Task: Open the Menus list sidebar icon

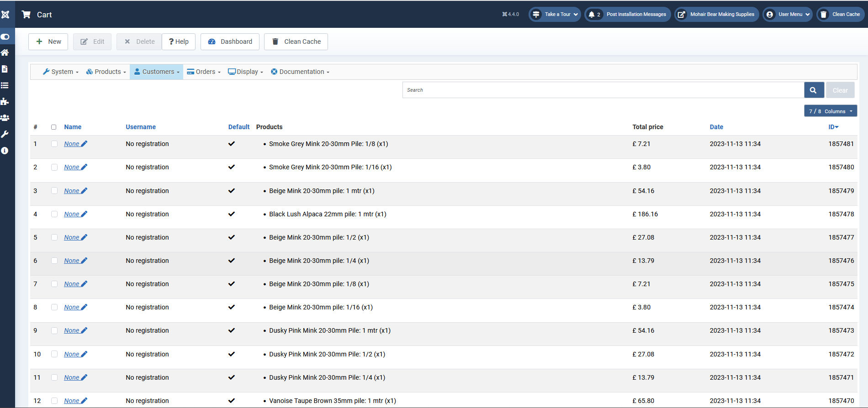Action: tap(5, 85)
